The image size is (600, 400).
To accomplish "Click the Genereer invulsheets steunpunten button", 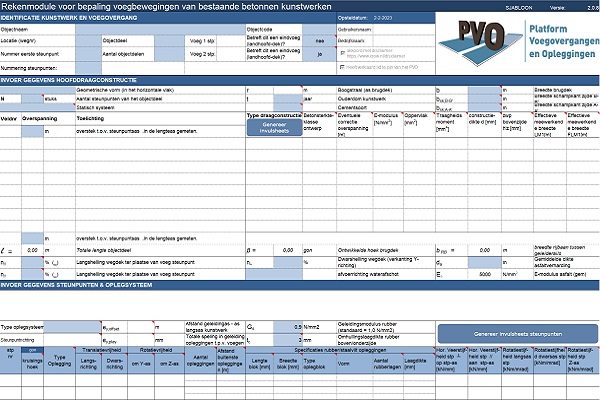I will 517,334.
